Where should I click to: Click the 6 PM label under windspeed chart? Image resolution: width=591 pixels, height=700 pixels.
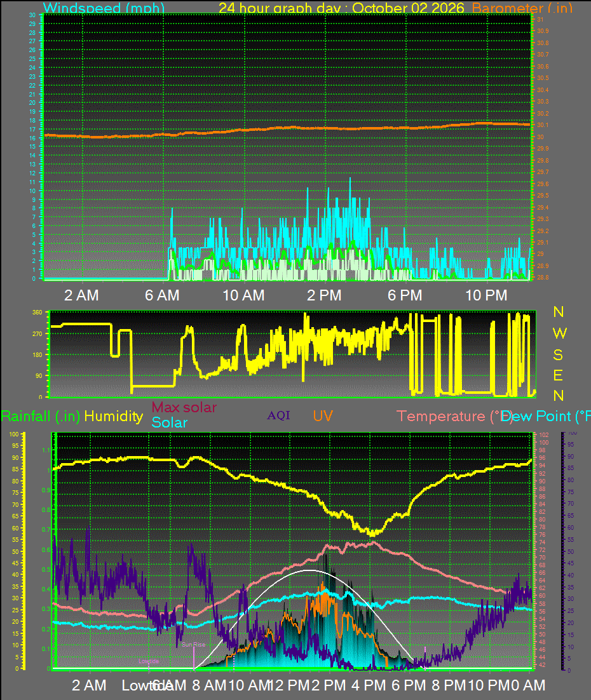pyautogui.click(x=405, y=295)
